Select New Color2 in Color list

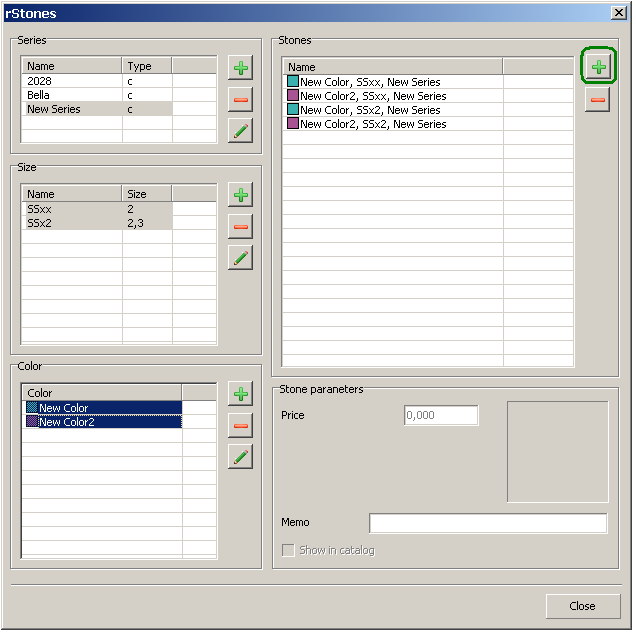[102, 422]
